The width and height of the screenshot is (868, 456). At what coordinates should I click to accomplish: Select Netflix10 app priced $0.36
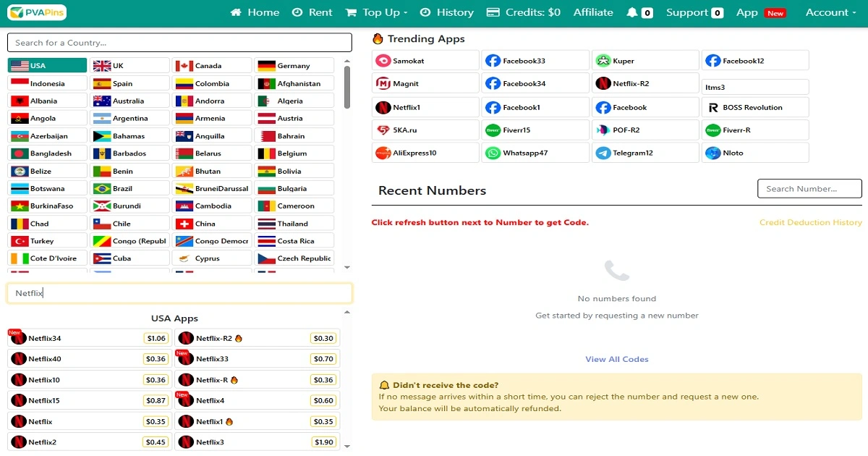point(90,380)
